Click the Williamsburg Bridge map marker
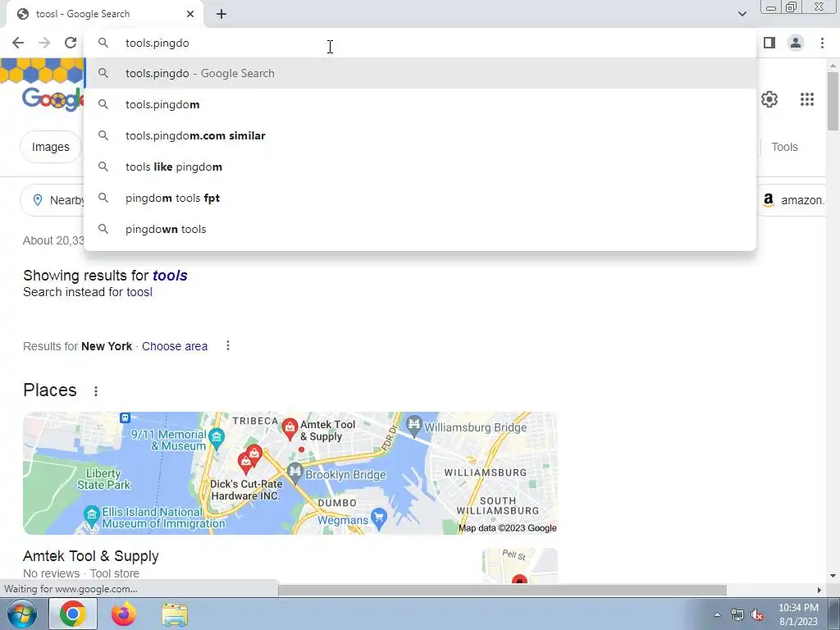Screen dimensions: 840x630 click(413, 425)
